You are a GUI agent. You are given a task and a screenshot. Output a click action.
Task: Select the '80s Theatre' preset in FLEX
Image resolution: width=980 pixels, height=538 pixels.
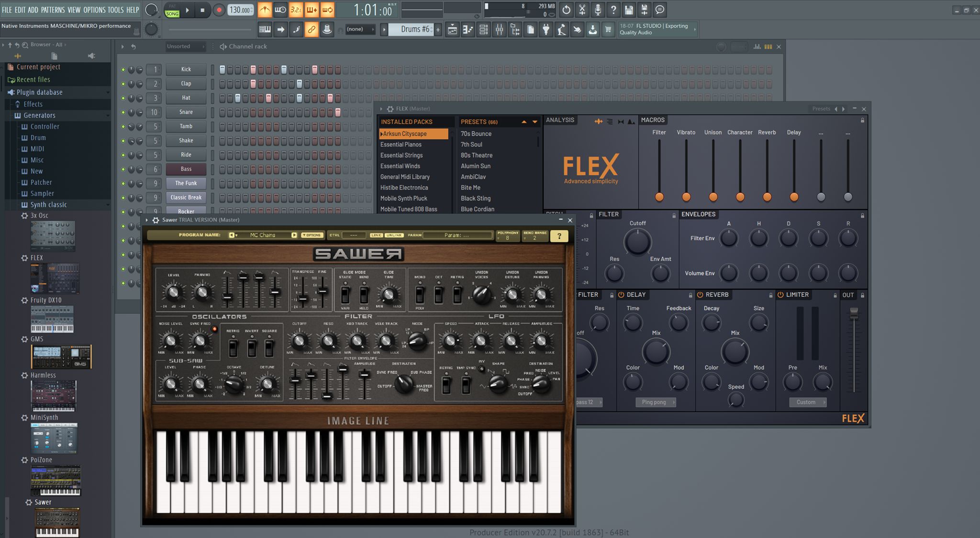pyautogui.click(x=476, y=155)
